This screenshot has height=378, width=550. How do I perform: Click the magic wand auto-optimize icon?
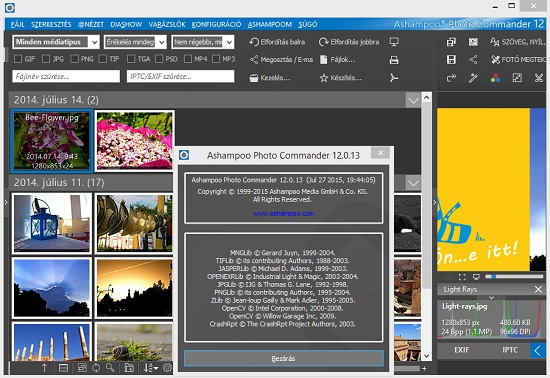(x=473, y=78)
